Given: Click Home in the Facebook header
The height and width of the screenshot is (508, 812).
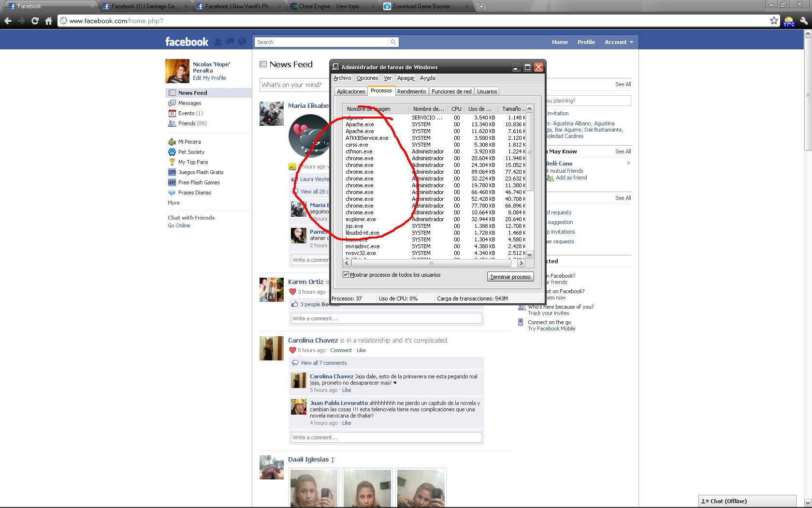Looking at the screenshot, I should (560, 42).
